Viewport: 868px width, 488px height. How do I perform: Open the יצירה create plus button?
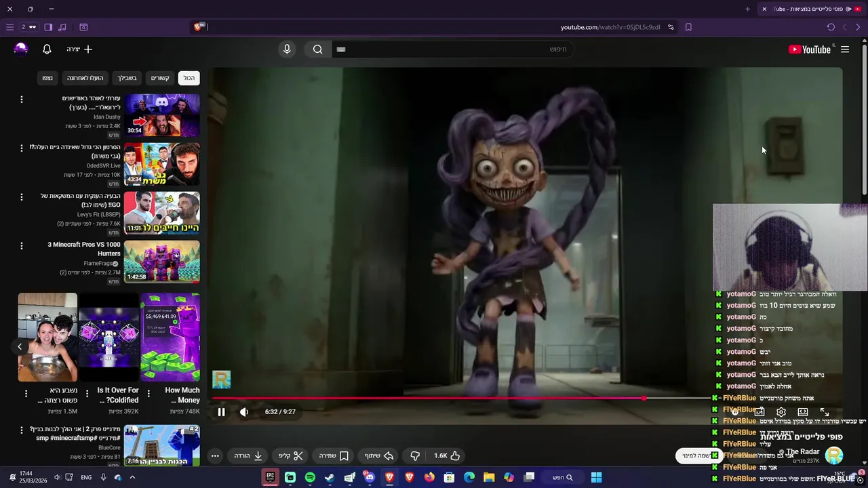tap(79, 49)
